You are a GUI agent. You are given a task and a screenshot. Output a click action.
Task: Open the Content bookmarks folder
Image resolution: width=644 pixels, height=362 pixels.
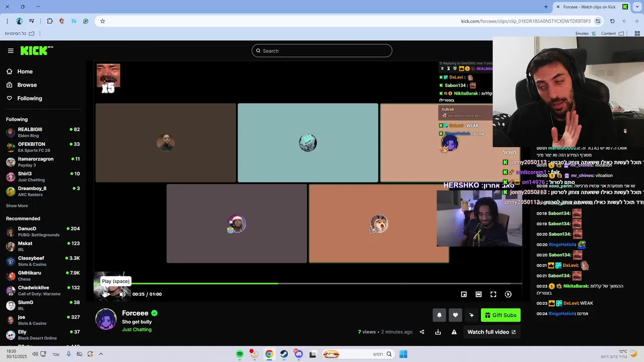pos(612,34)
